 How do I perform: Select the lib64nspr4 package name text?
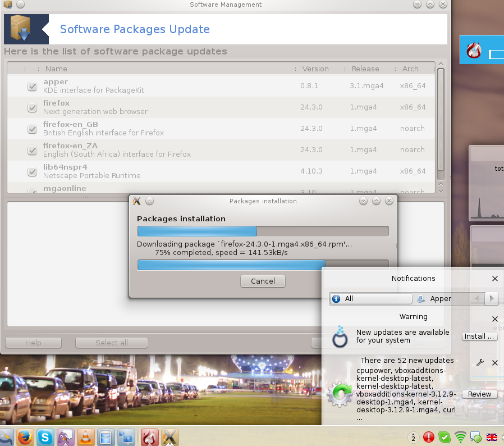click(x=65, y=167)
